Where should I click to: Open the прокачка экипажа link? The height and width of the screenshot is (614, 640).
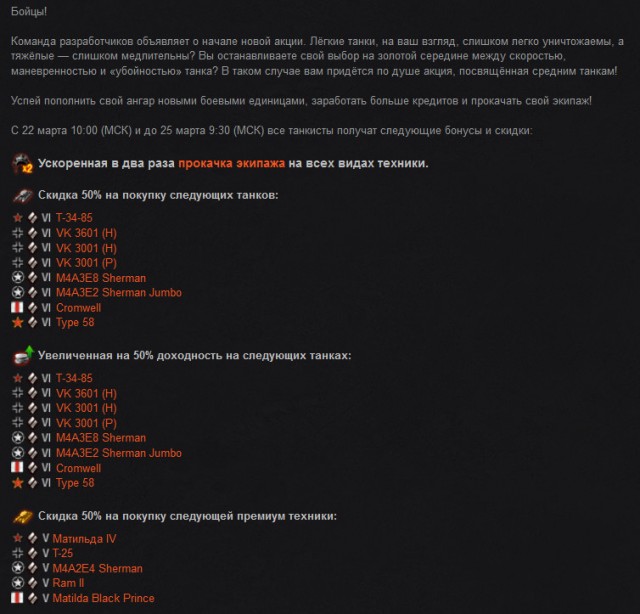[x=231, y=163]
